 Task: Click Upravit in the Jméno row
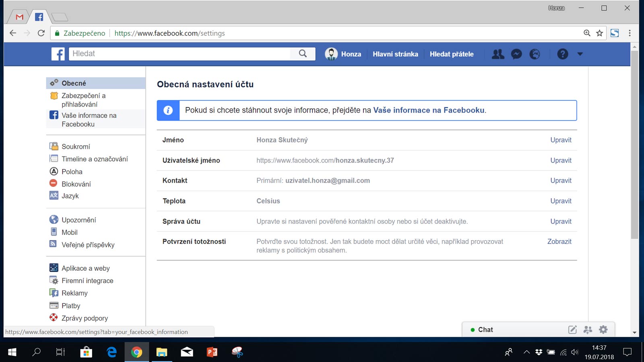click(x=561, y=140)
